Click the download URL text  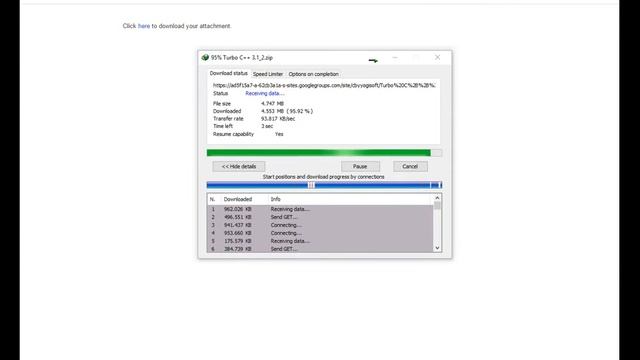tap(324, 85)
